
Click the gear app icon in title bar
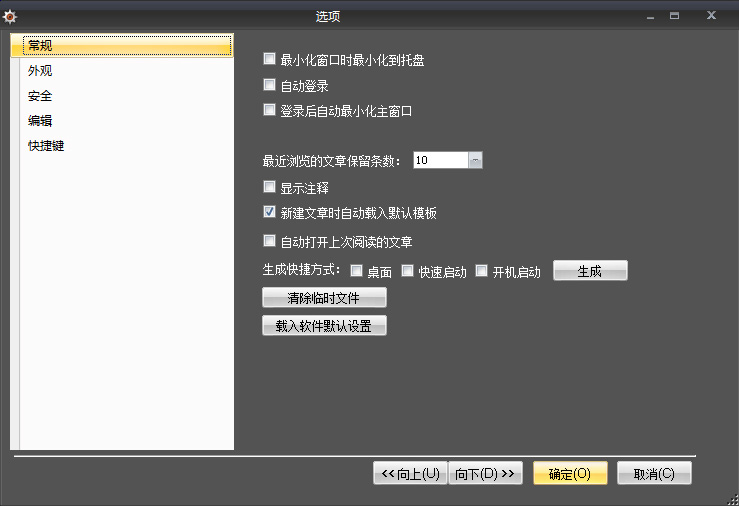pyautogui.click(x=10, y=16)
